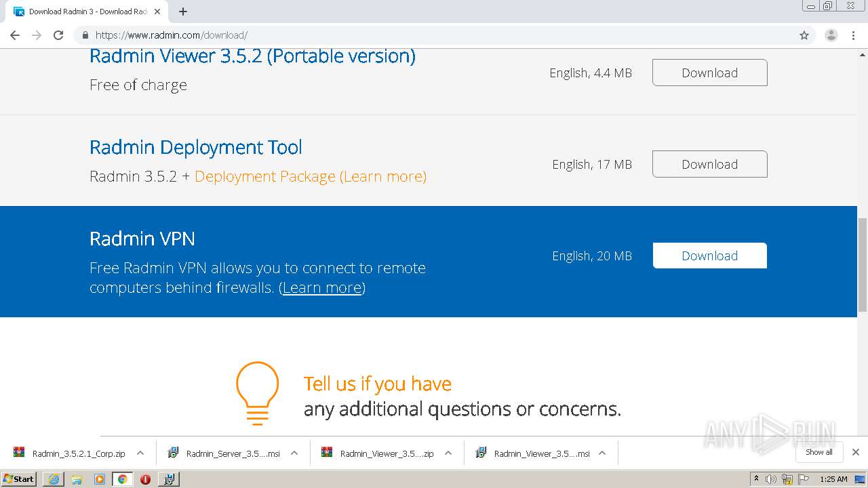Expand options for Radmin_3.5.2.1_Corp.zip download
Image resolution: width=868 pixels, height=488 pixels.
coord(140,453)
